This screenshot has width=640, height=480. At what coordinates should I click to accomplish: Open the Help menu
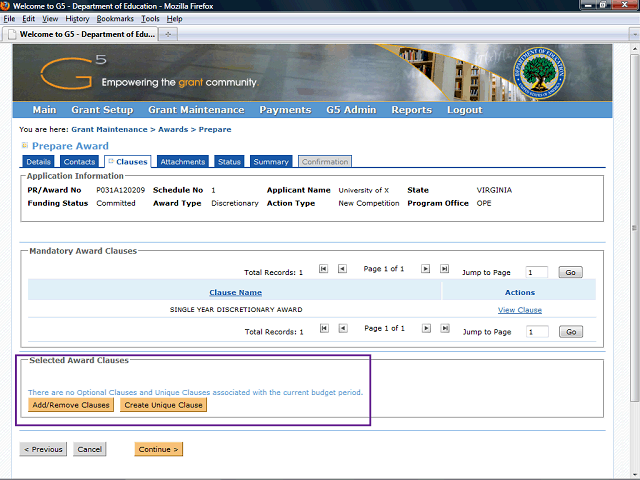[174, 19]
